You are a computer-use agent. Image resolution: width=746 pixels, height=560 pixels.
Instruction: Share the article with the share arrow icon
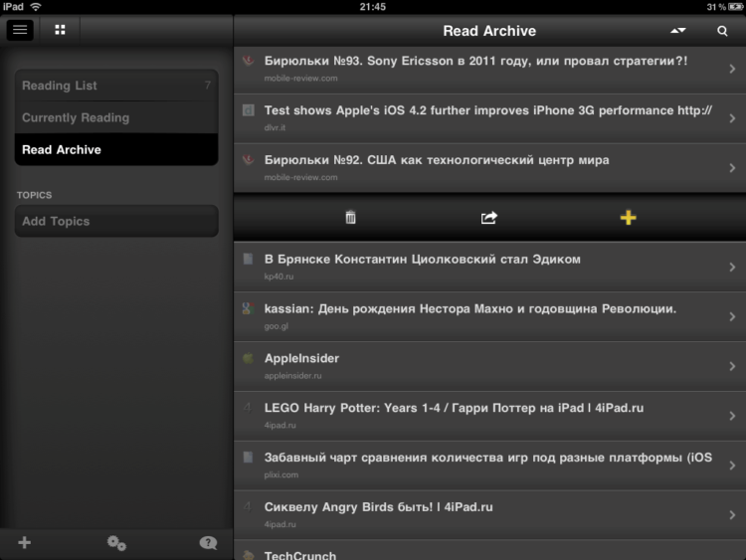pos(489,218)
